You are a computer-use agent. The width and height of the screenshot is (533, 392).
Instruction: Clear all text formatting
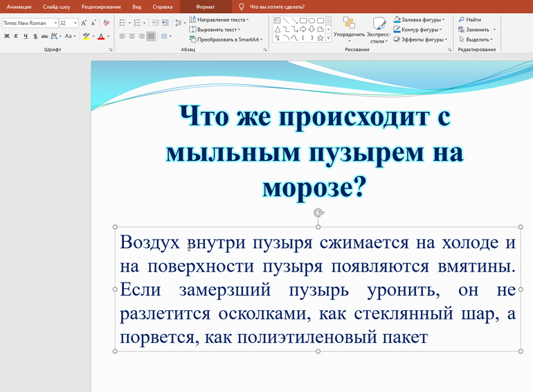pos(106,23)
